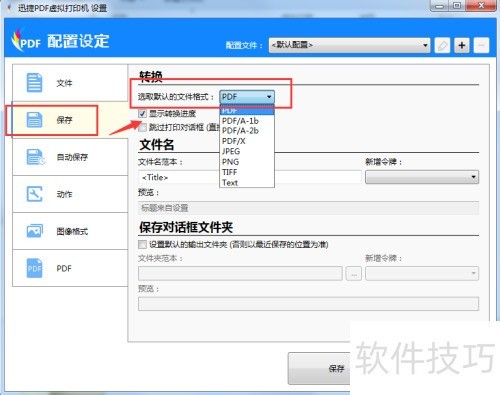Add a new profile with plus icon

click(462, 45)
